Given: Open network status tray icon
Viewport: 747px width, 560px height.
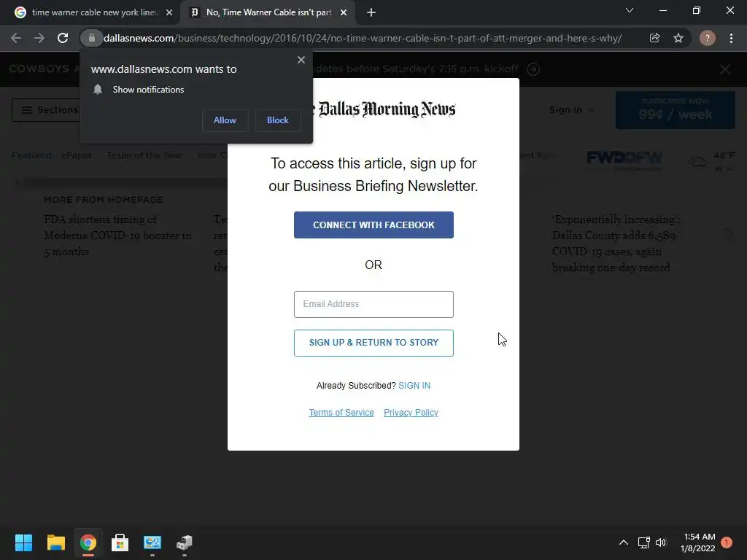Looking at the screenshot, I should (x=643, y=542).
